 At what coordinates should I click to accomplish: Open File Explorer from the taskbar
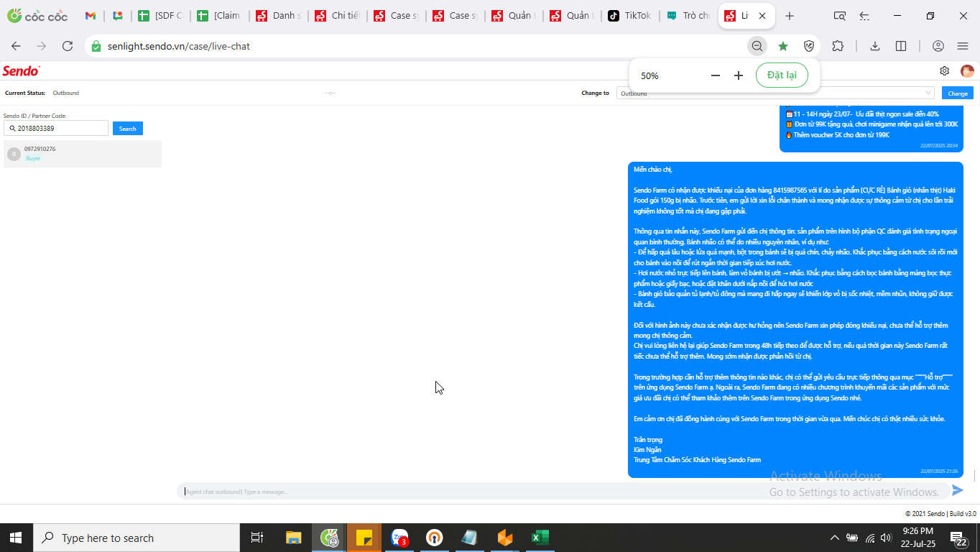pyautogui.click(x=293, y=538)
